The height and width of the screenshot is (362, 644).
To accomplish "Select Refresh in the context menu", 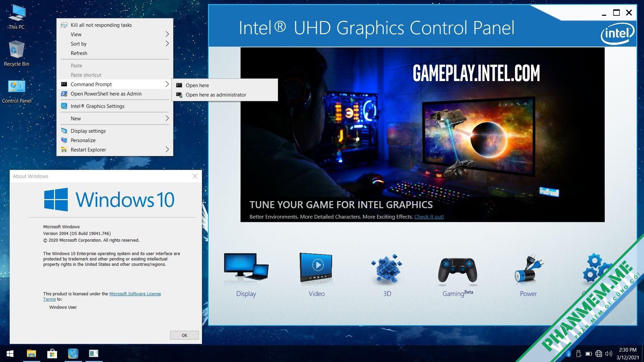I will click(115, 53).
